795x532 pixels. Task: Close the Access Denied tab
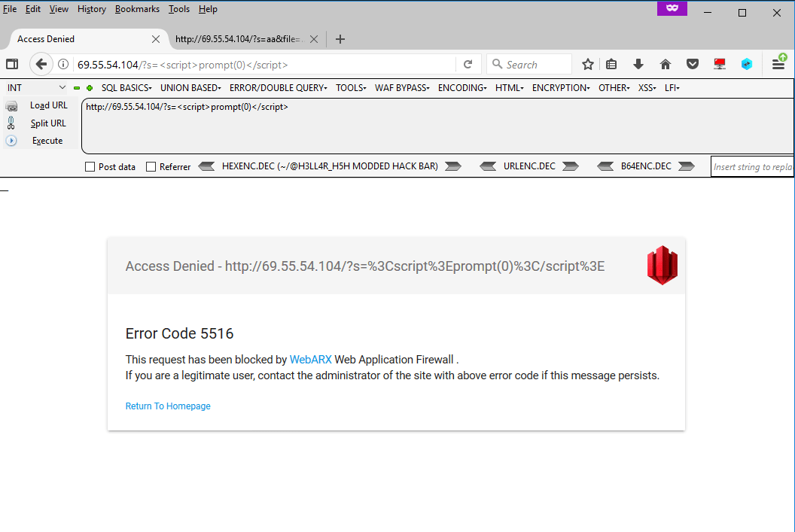point(156,39)
